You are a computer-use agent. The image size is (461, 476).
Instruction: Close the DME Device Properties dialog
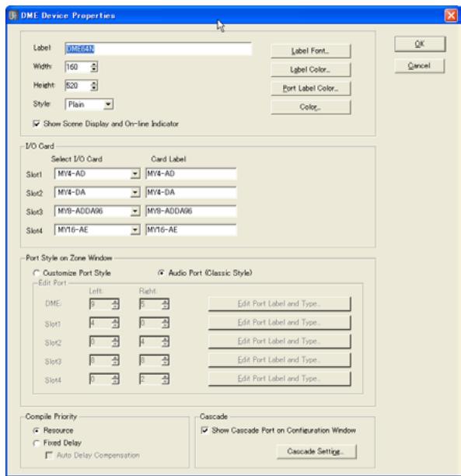(451, 16)
